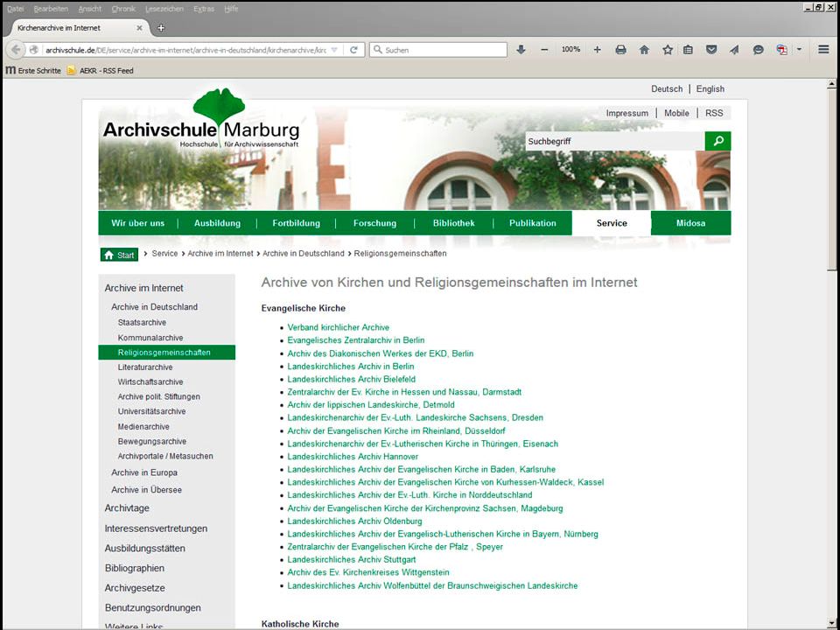Open the Downloads arrow icon
The height and width of the screenshot is (630, 840).
(521, 50)
